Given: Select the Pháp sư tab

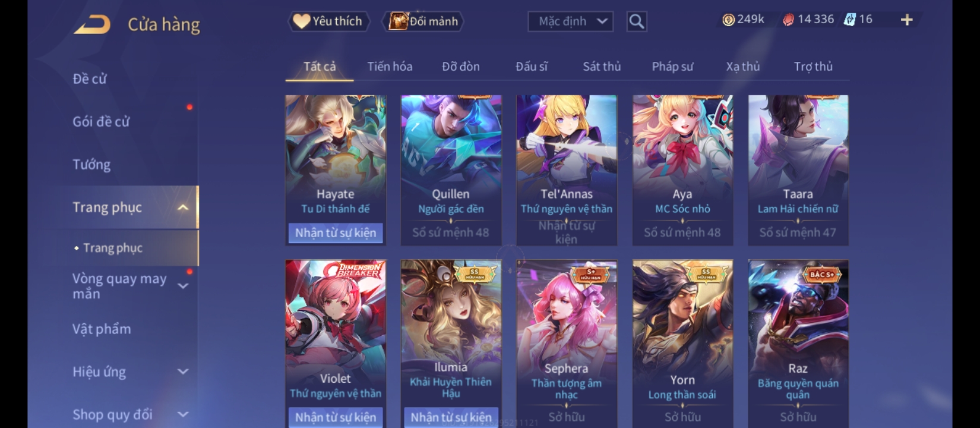Looking at the screenshot, I should (672, 67).
